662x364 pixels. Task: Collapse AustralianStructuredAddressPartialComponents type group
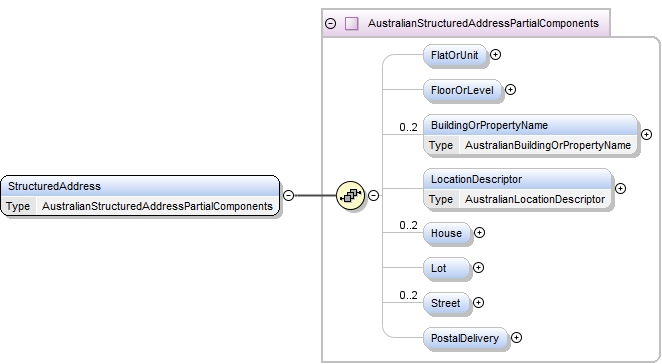331,24
